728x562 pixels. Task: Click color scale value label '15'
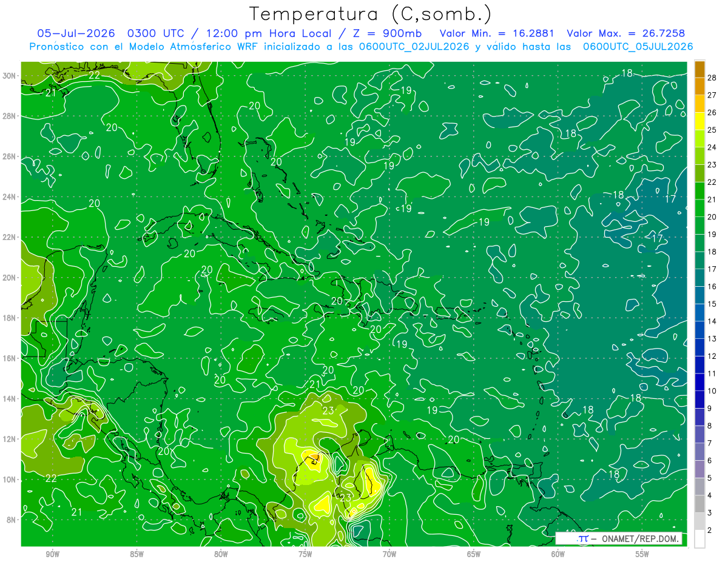coord(712,304)
